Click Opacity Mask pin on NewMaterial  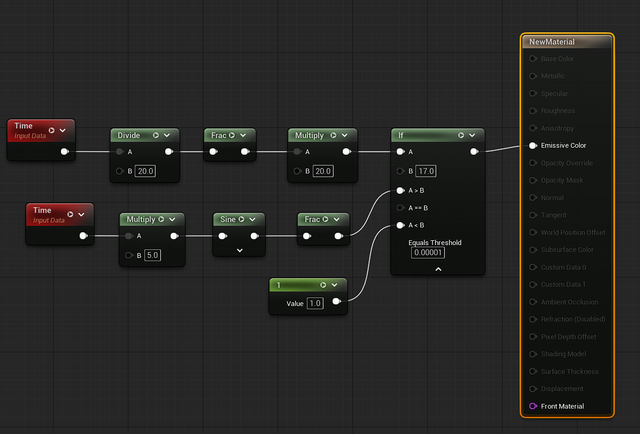[533, 180]
